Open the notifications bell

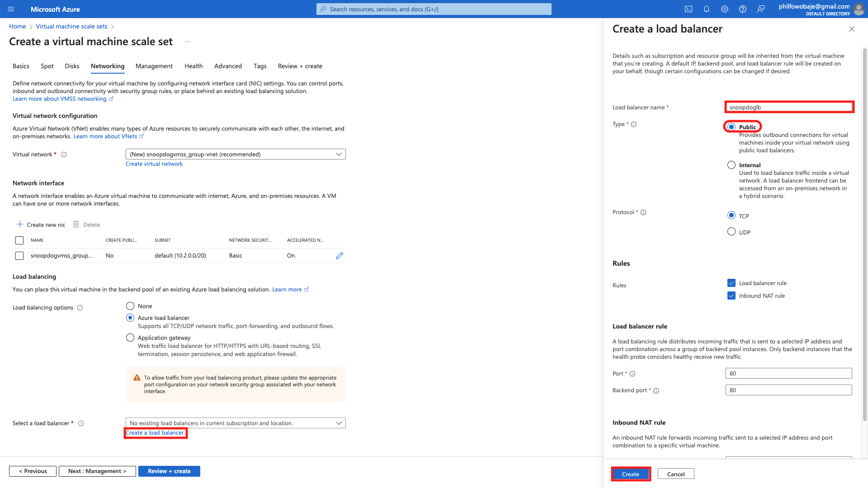(706, 9)
